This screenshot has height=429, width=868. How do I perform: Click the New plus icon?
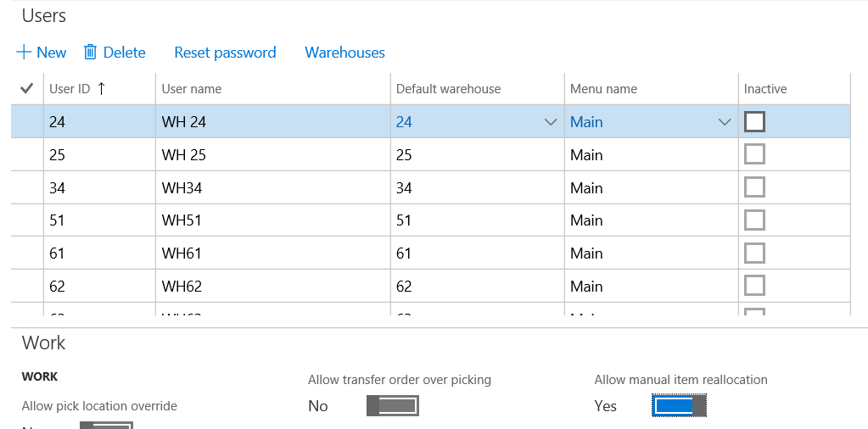pyautogui.click(x=24, y=53)
